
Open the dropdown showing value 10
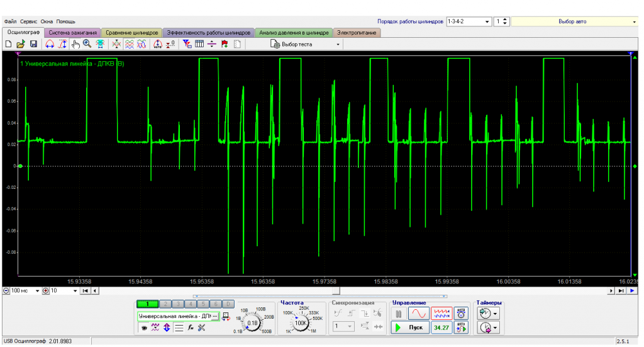(x=64, y=291)
